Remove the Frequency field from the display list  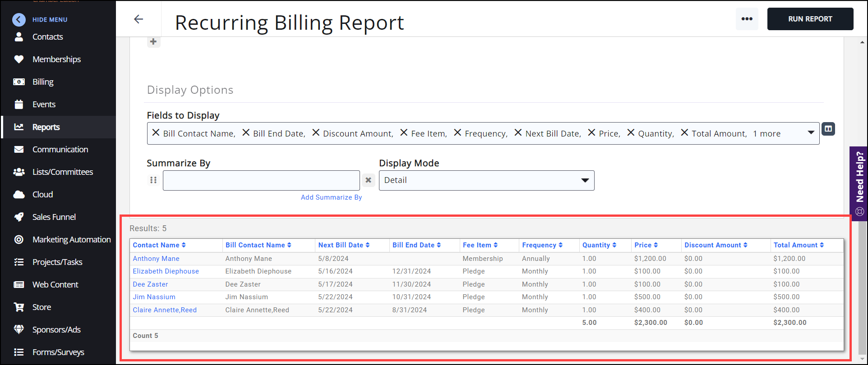point(457,133)
